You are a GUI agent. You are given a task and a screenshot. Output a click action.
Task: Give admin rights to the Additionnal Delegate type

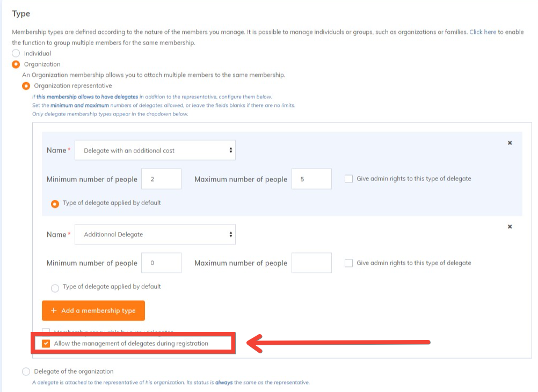tap(349, 263)
